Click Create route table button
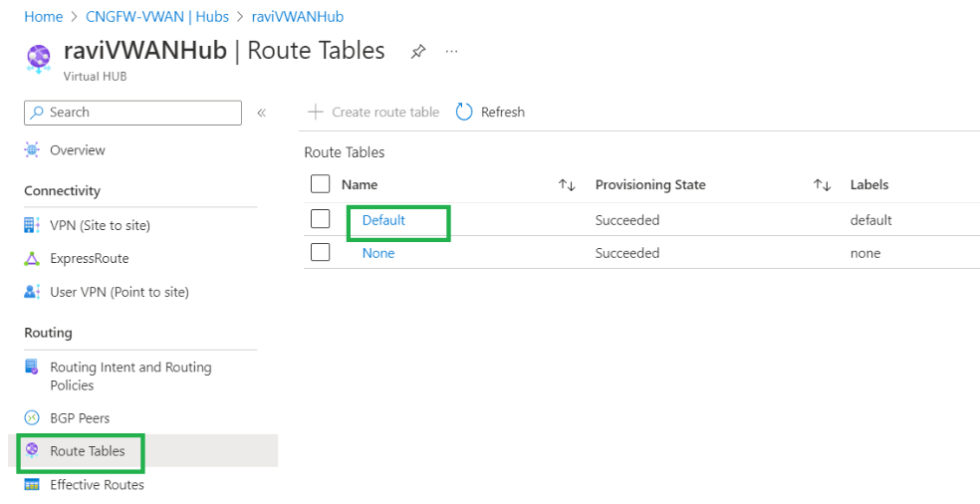The width and height of the screenshot is (980, 504). [374, 112]
